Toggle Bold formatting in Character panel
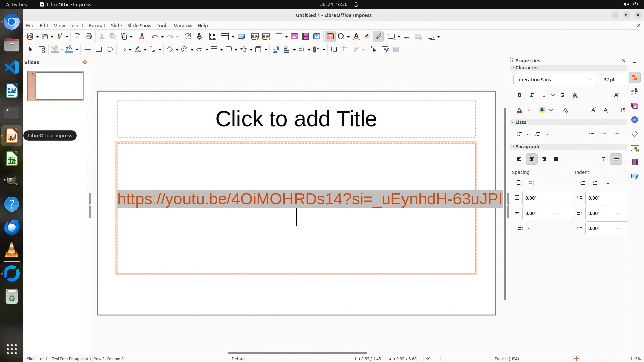The image size is (644, 362). tap(519, 95)
